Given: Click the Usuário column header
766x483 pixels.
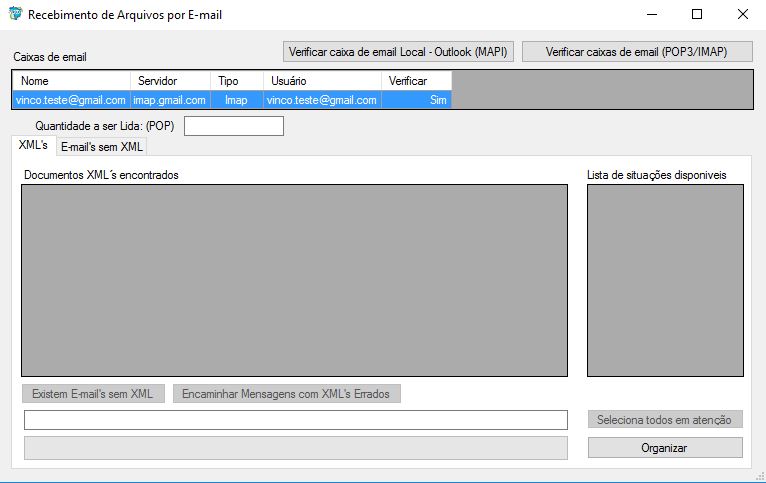Looking at the screenshot, I should [x=322, y=81].
